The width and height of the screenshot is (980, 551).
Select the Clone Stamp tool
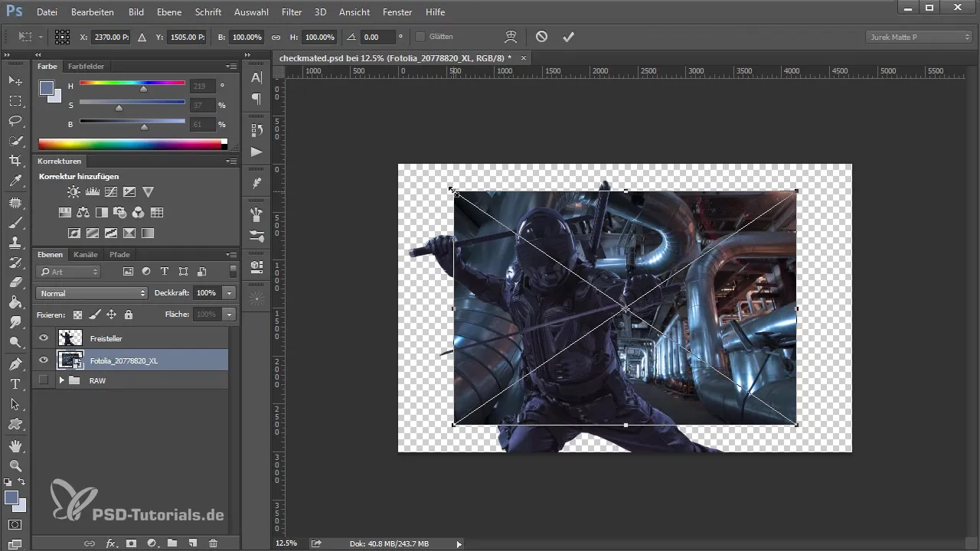(15, 242)
